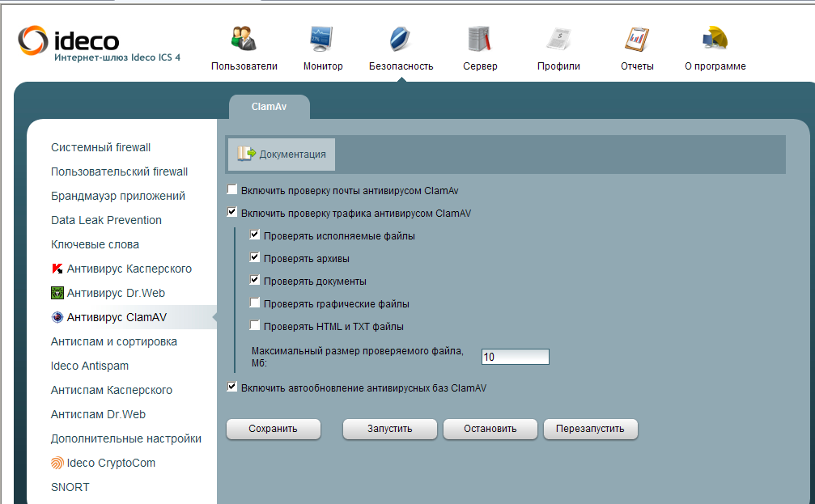Open Антиспам Dr.Web section
The image size is (815, 504).
[x=98, y=415]
